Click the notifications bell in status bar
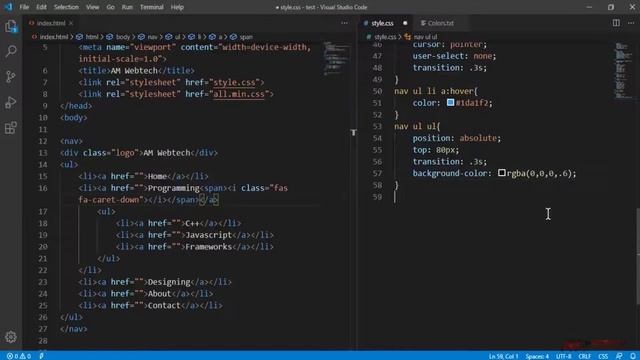Screen dimensions: 640x360 (x=632, y=356)
